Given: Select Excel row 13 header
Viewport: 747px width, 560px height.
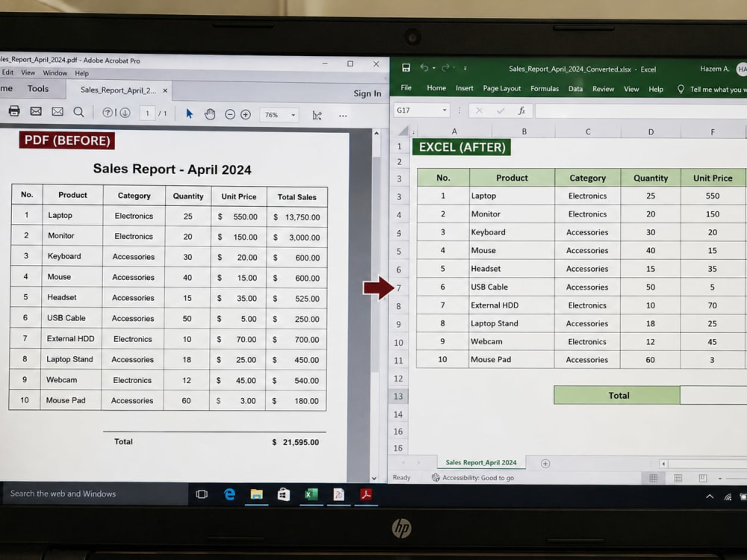Looking at the screenshot, I should pyautogui.click(x=398, y=396).
